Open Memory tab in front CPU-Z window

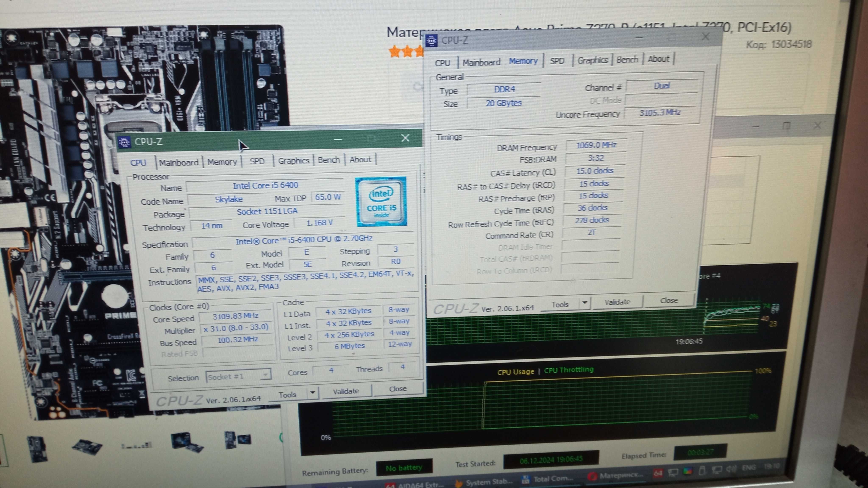pos(222,162)
